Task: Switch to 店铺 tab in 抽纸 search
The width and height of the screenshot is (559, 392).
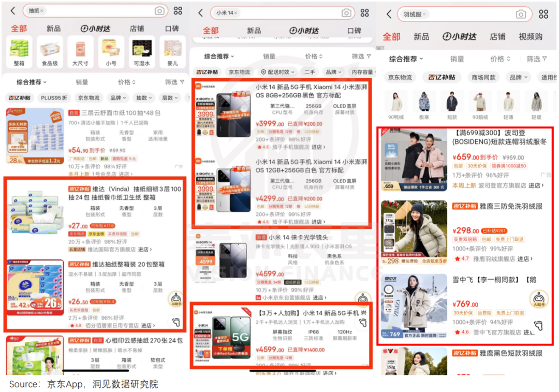Action: [137, 28]
